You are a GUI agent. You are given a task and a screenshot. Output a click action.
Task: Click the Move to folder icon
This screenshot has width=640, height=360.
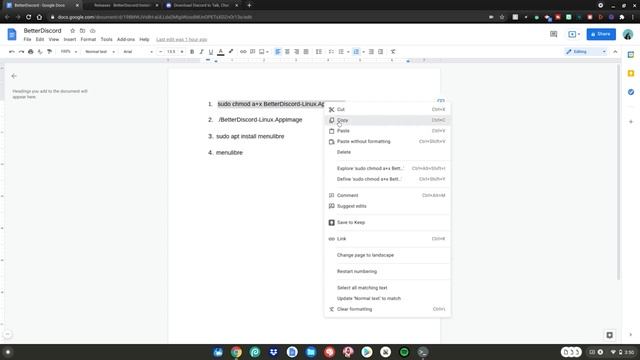tap(82, 31)
